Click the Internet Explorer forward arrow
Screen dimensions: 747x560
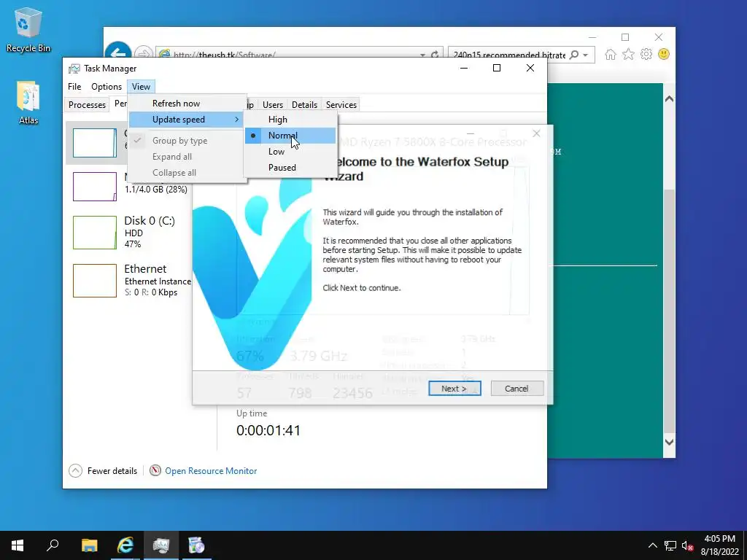pyautogui.click(x=144, y=54)
